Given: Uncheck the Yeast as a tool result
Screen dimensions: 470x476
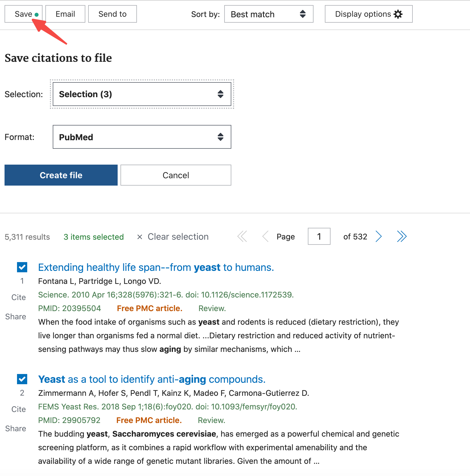Looking at the screenshot, I should click(x=22, y=379).
